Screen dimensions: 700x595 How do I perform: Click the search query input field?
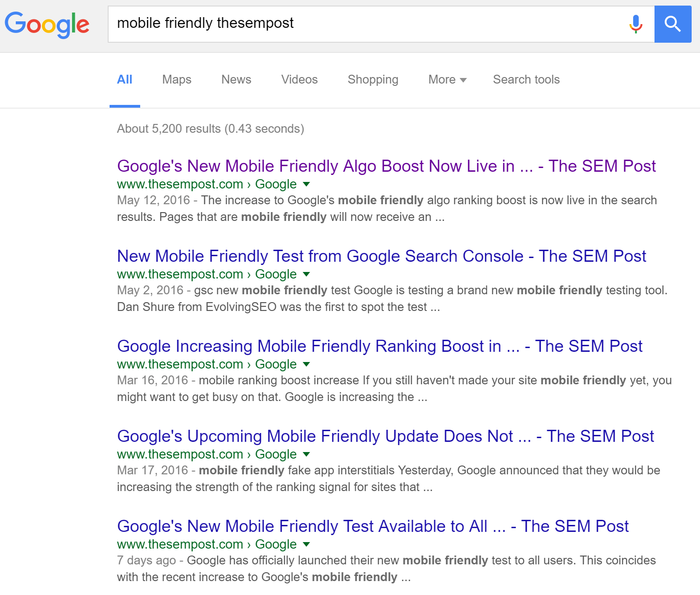(x=362, y=24)
